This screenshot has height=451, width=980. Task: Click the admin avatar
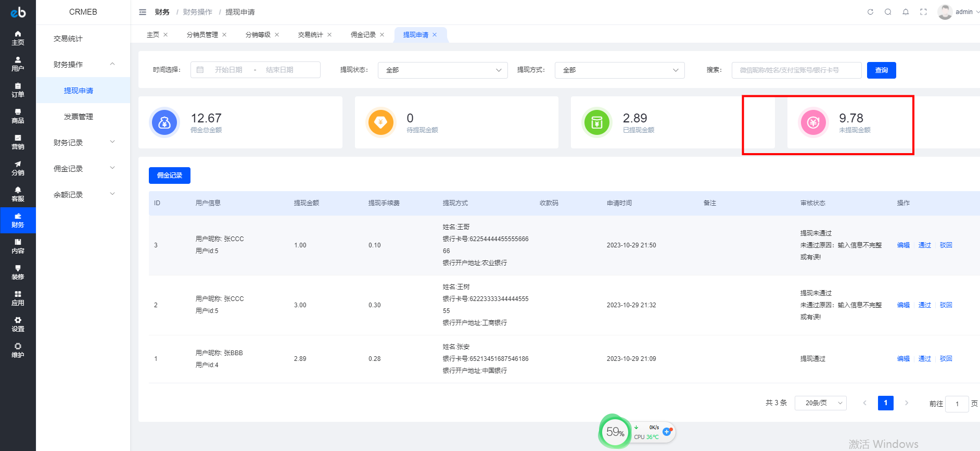point(945,12)
